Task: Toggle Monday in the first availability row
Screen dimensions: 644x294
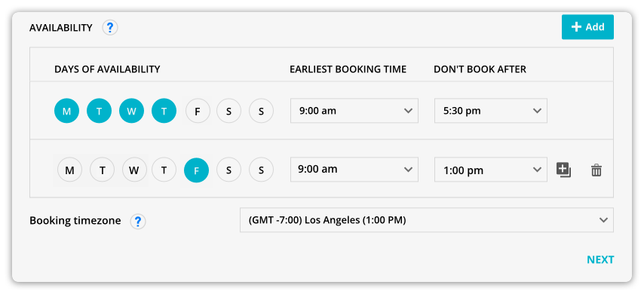Action: (x=66, y=111)
